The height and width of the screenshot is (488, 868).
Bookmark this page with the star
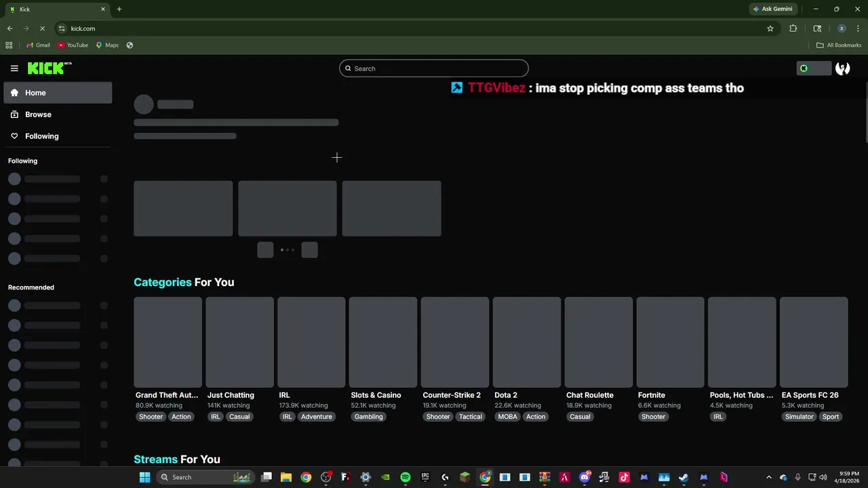(x=770, y=28)
